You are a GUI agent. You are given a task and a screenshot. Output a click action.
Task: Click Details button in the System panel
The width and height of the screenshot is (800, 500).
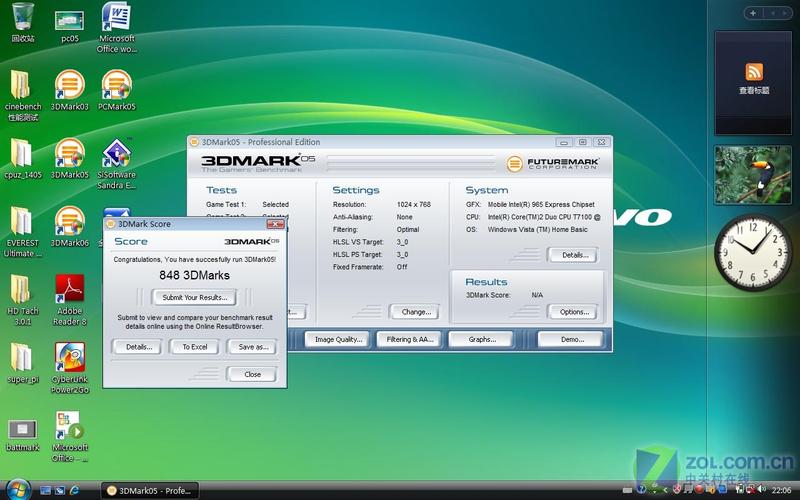[x=574, y=255]
